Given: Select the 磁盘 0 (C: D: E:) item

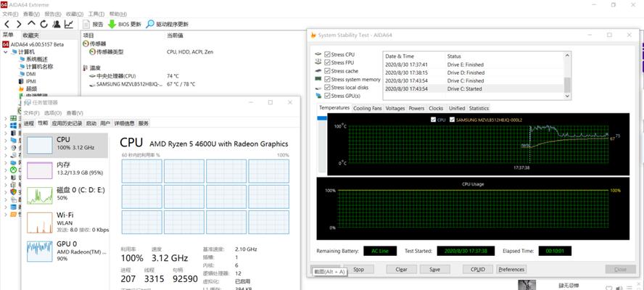Looking at the screenshot, I should 65,195.
